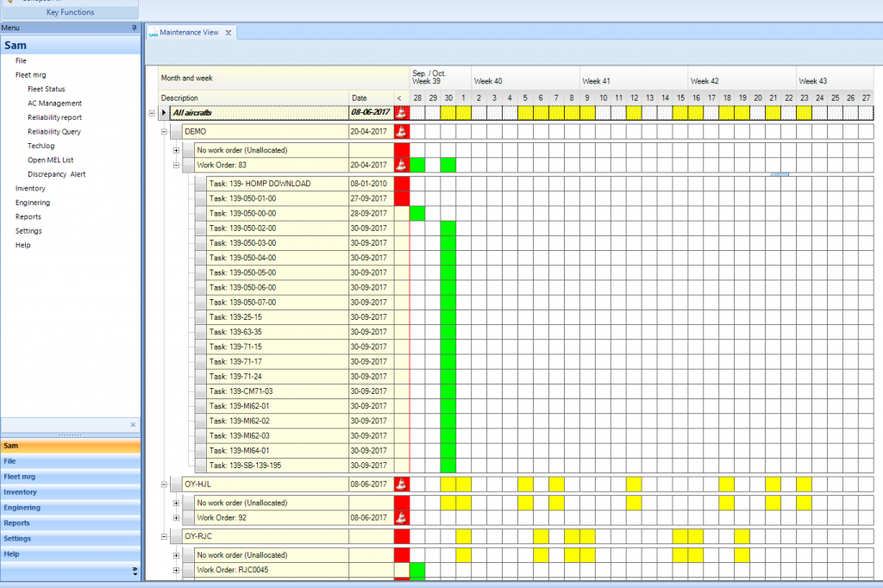Select Task: 139-CM71-03 row
Screen dimensions: 883x588
(x=279, y=391)
